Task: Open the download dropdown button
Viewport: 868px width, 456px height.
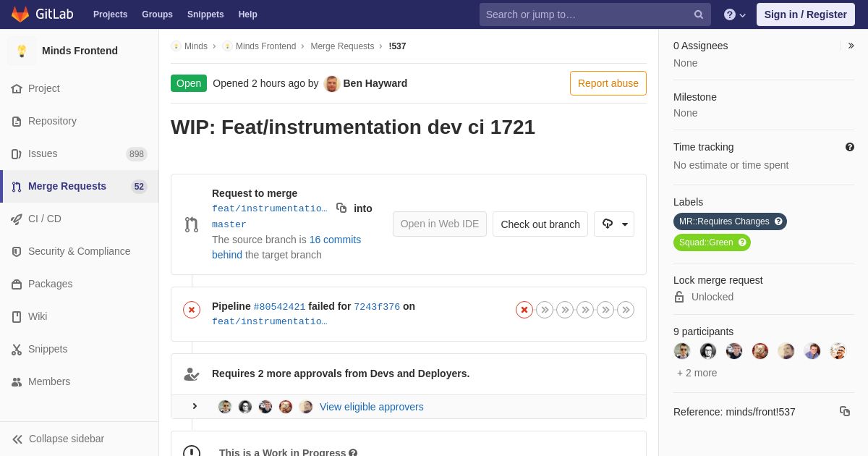Action: (x=614, y=224)
